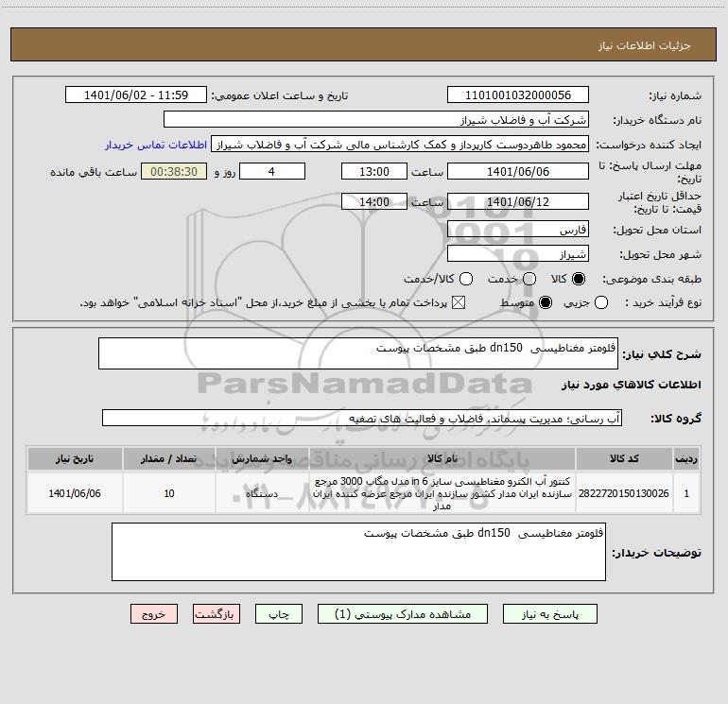Select the خدمت radio button

coord(529,279)
